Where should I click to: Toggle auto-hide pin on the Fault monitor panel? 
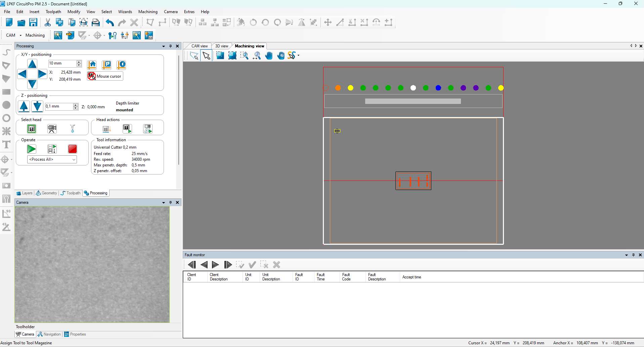[633, 255]
